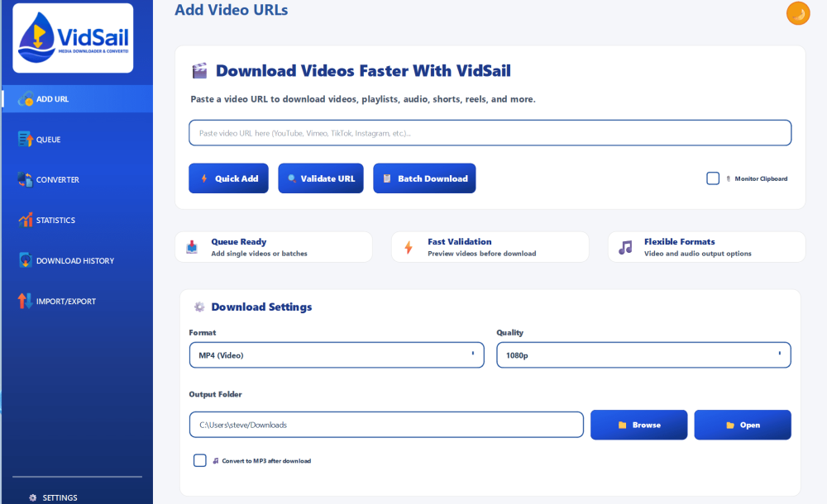Screen dimensions: 827x504
Task: Toggle the orange moon theme icon
Action: click(798, 13)
